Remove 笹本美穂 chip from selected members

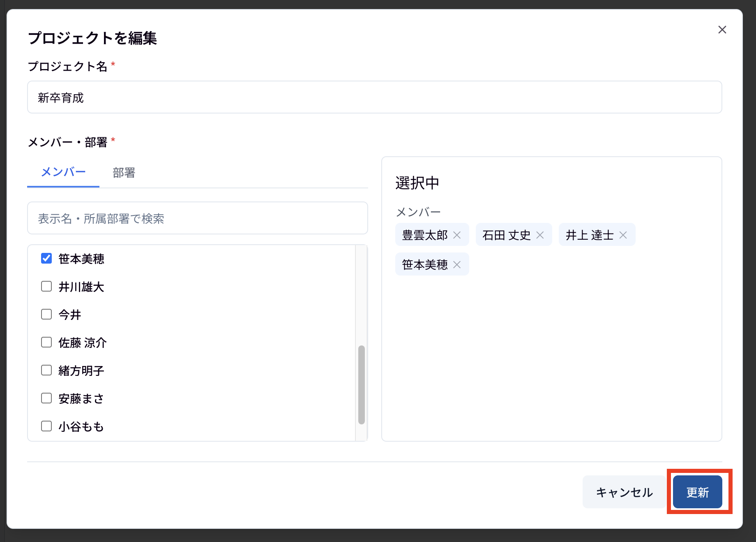coord(457,264)
